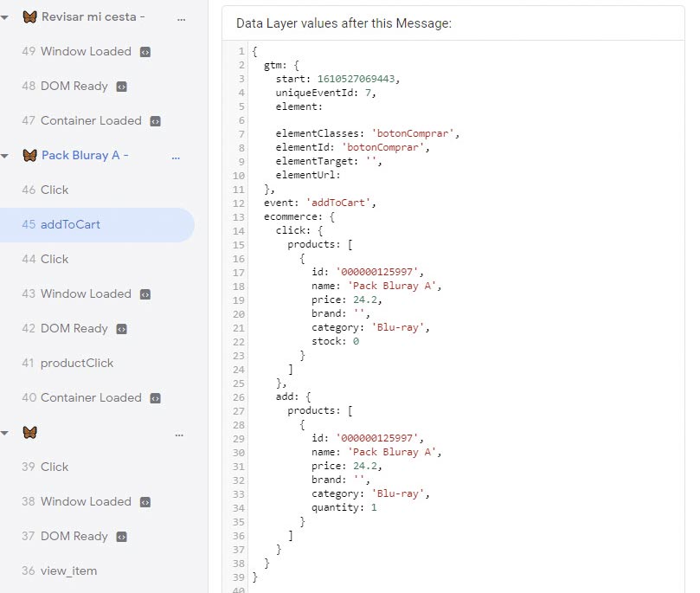Collapse the Revisar mi cesta page group

tap(5, 18)
